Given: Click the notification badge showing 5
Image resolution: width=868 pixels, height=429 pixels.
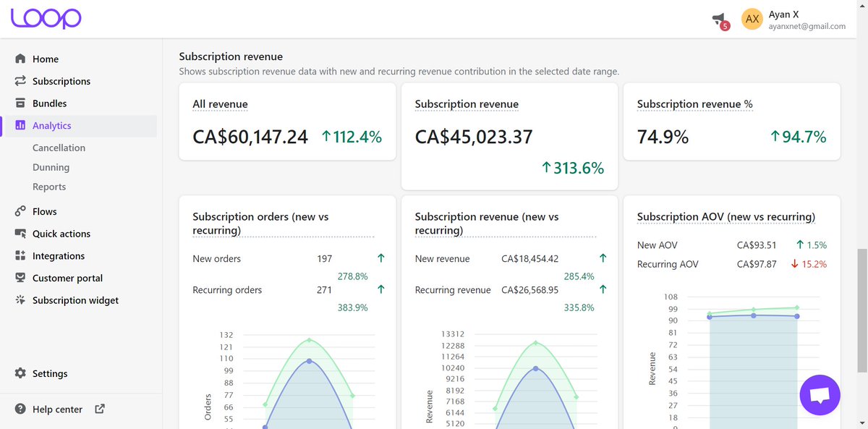Looking at the screenshot, I should (725, 26).
